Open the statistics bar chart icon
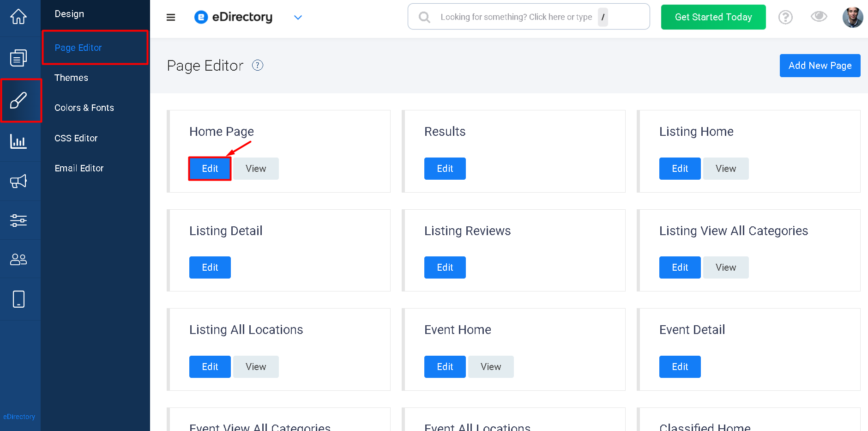The height and width of the screenshot is (431, 868). [18, 141]
